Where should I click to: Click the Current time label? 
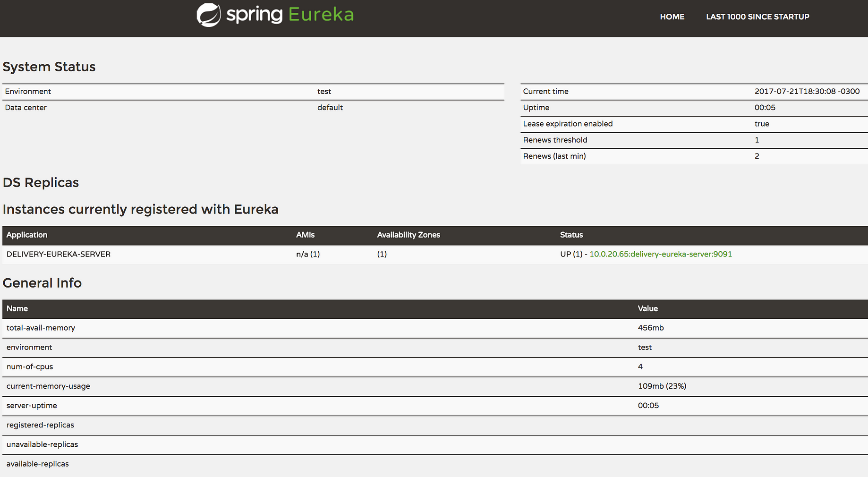point(545,91)
